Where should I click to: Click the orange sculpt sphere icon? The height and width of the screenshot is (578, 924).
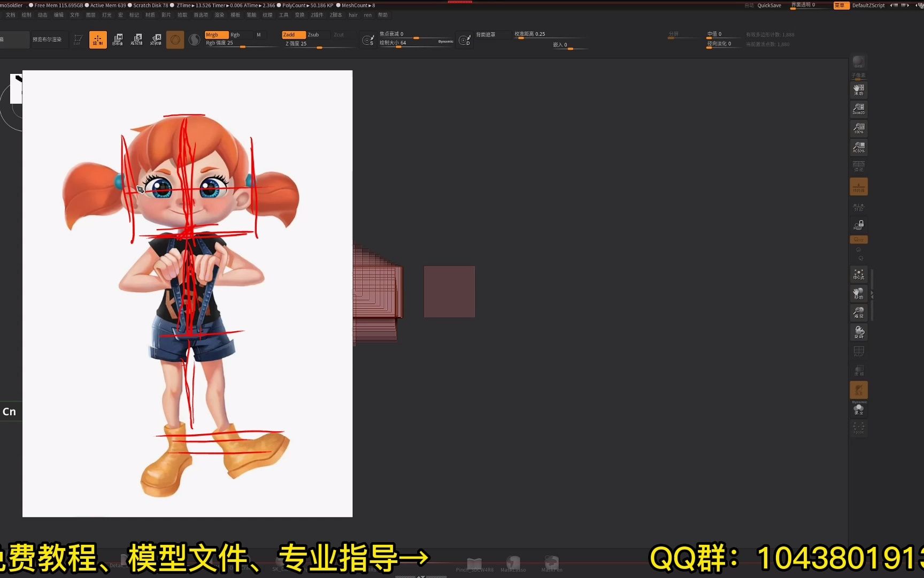tap(175, 40)
